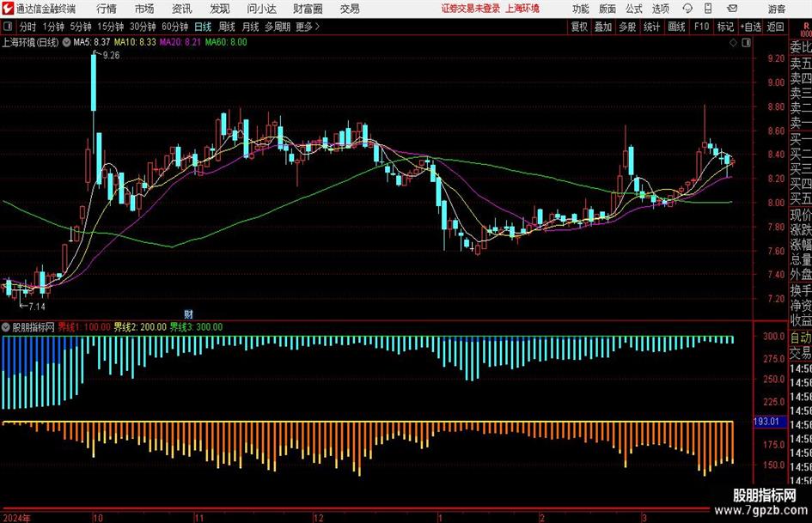This screenshot has width=812, height=523.
Task: Switch to the 1分钟 period tab
Action: point(53,27)
